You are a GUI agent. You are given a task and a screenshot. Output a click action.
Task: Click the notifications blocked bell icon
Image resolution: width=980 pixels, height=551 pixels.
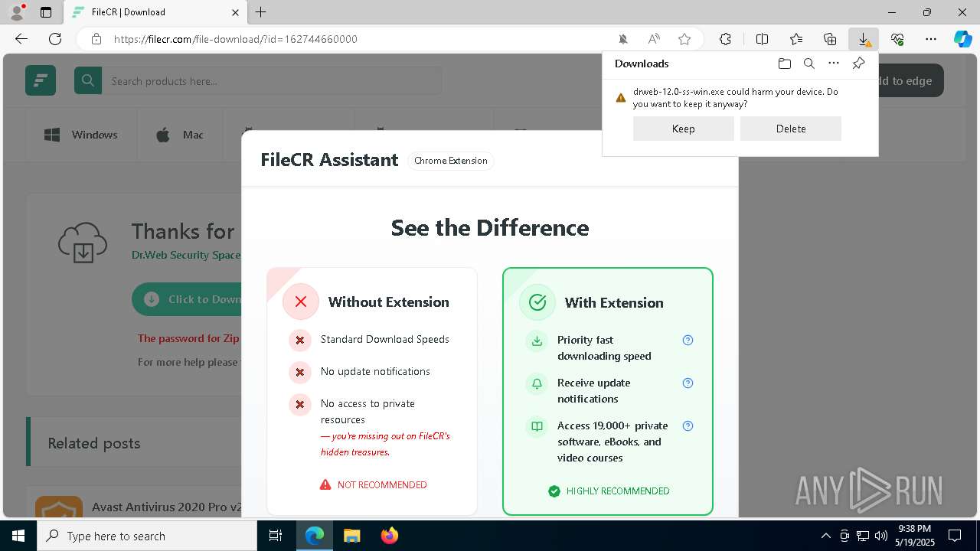(623, 39)
